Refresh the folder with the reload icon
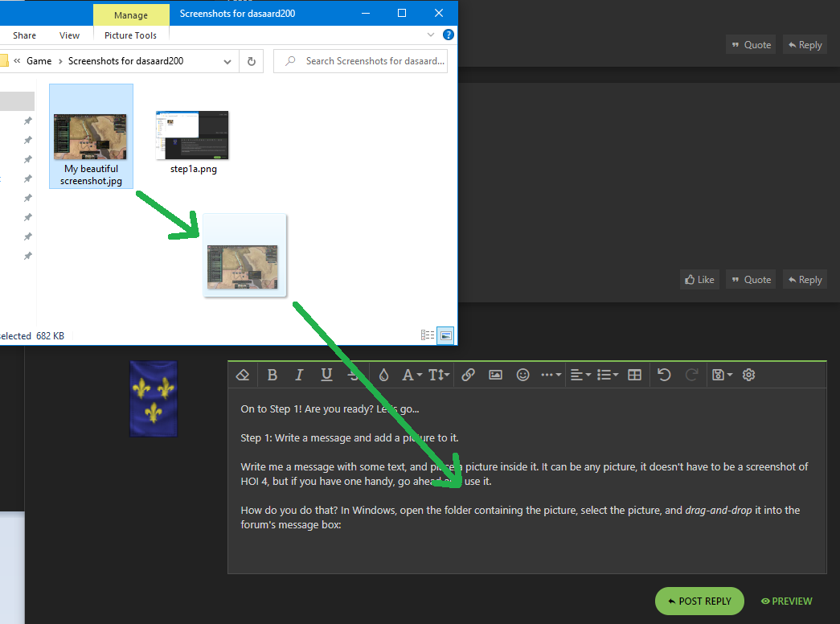This screenshot has width=840, height=624. [252, 61]
